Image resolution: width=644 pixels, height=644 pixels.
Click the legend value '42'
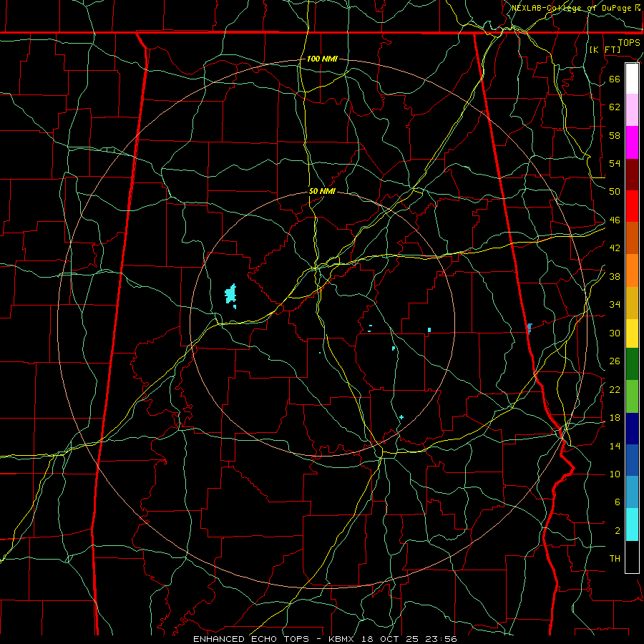(x=615, y=248)
